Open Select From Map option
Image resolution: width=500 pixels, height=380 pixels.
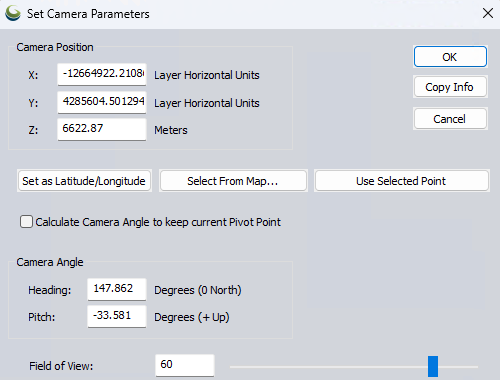(x=233, y=181)
